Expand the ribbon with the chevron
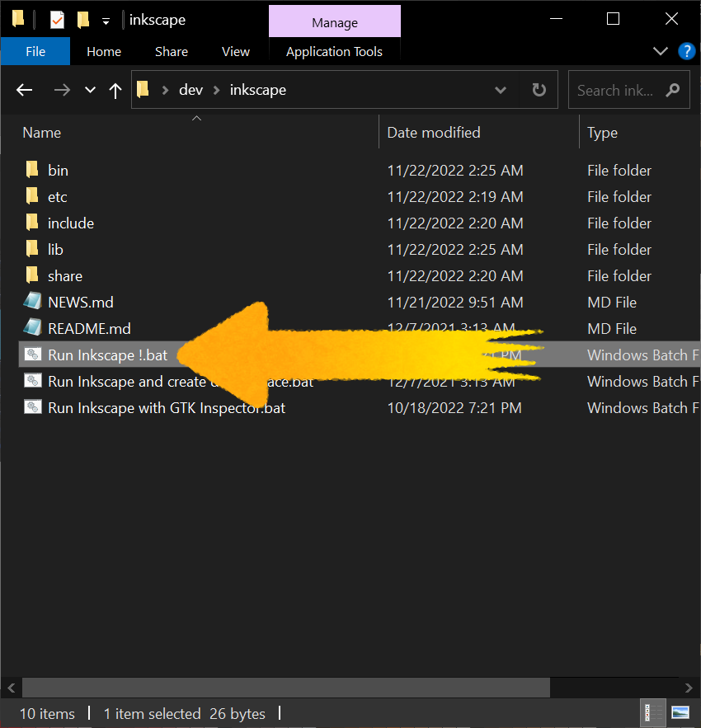This screenshot has height=728, width=701. tap(660, 51)
